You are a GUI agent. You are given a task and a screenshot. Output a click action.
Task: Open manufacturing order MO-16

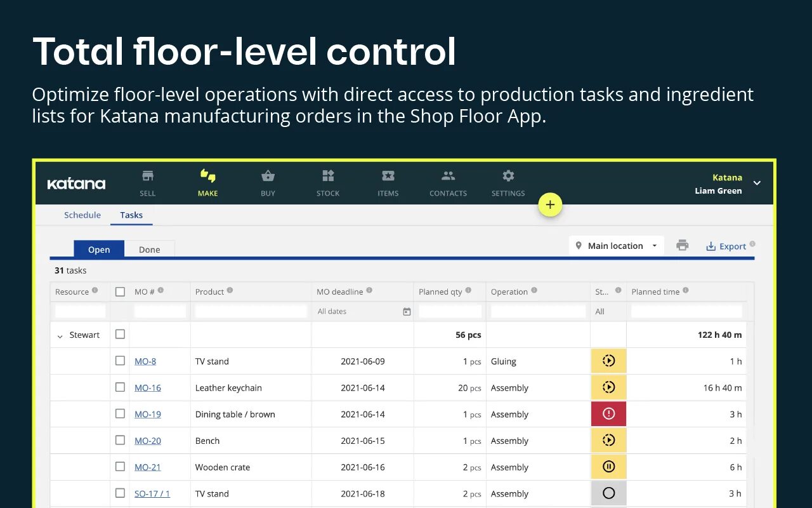tap(147, 387)
